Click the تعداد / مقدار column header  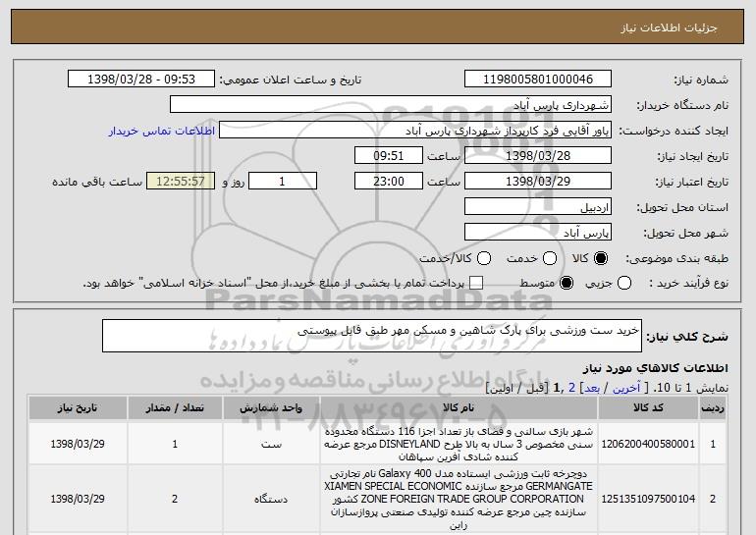175,408
